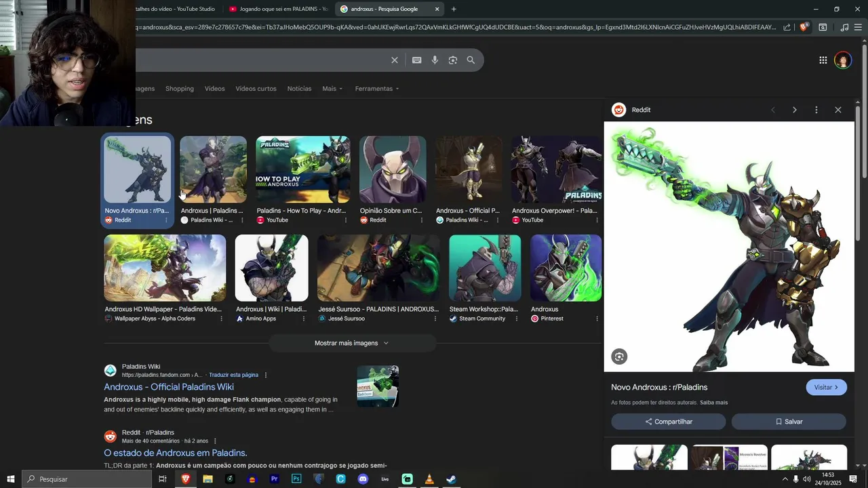Show next image in preview panel
This screenshot has width=868, height=488.
pos(795,110)
